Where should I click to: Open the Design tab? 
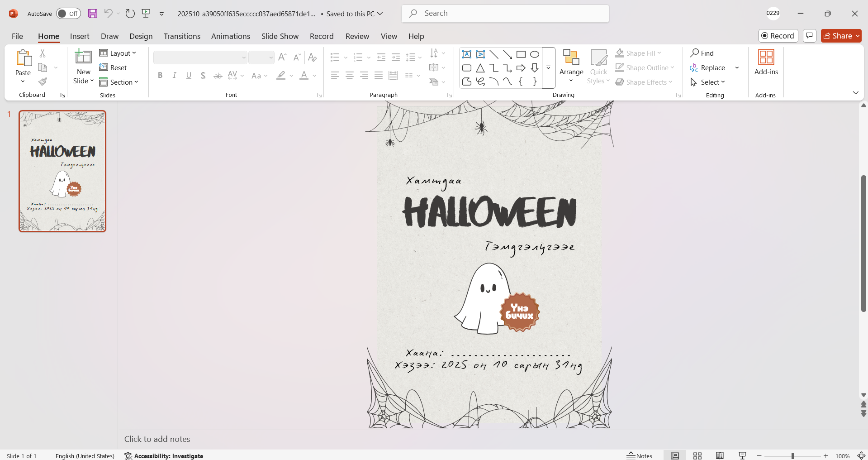[x=141, y=36]
